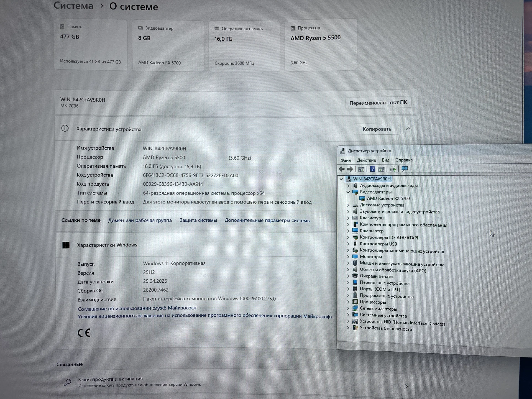Click the OS build value 26200.7462

pyautogui.click(x=156, y=290)
